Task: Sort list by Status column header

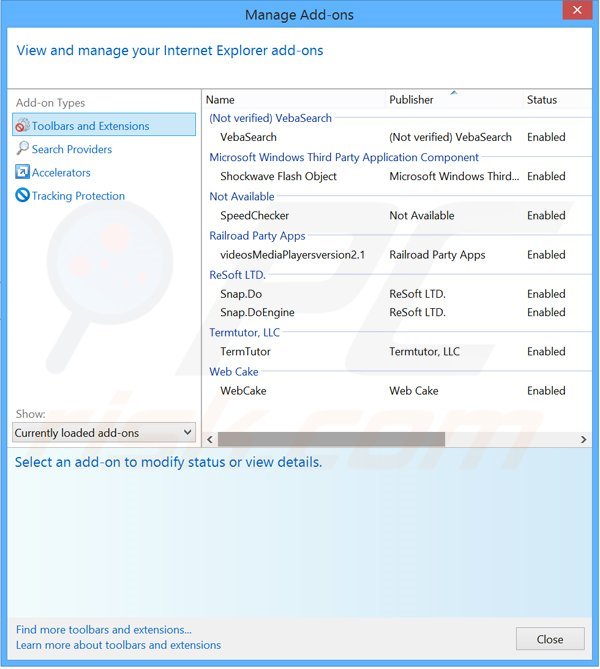Action: (x=542, y=100)
